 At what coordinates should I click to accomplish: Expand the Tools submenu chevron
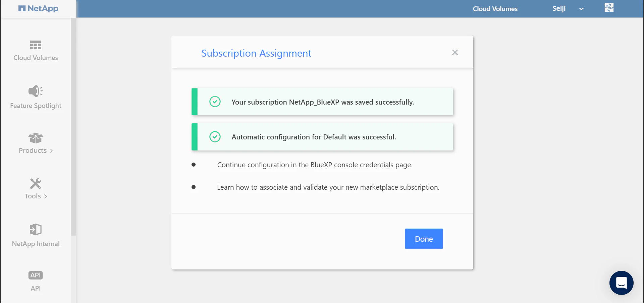(46, 196)
